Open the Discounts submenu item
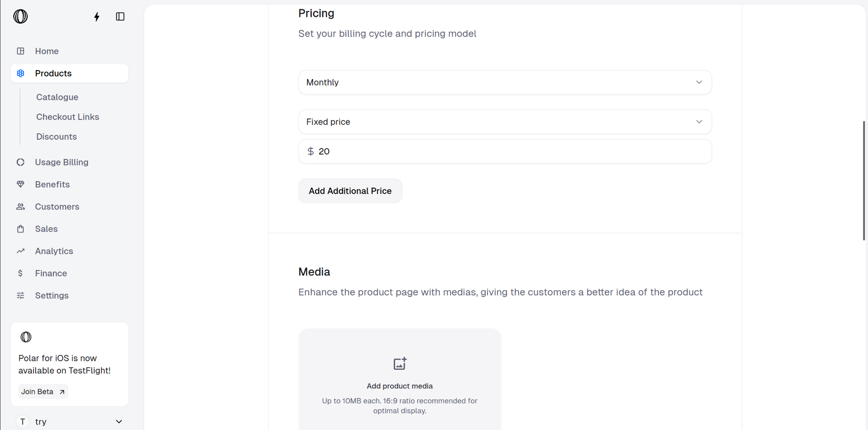This screenshot has width=868, height=430. pos(56,137)
